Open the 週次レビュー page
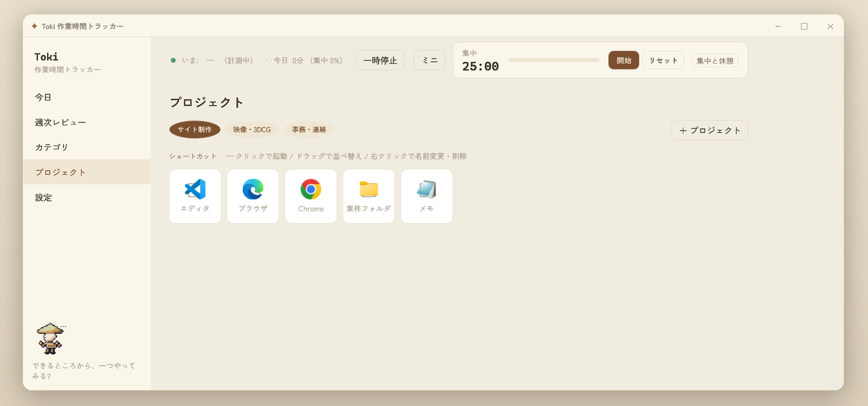 87,122
